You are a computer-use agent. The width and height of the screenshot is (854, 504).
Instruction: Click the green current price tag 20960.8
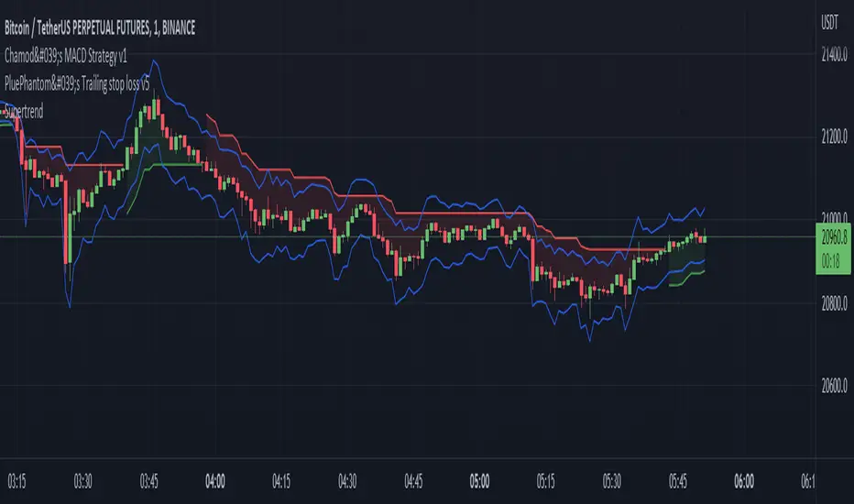tap(834, 237)
